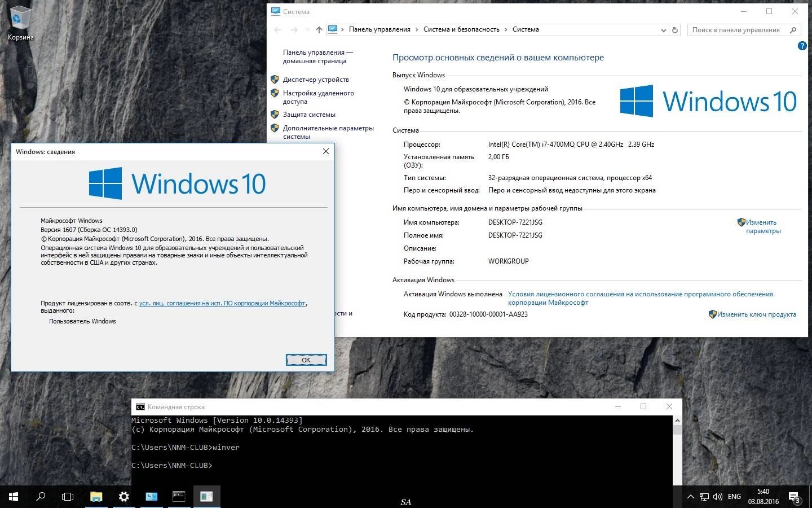Viewport: 812px width, 508px height.
Task: Select the Панель управления breadcrumb
Action: pyautogui.click(x=379, y=29)
